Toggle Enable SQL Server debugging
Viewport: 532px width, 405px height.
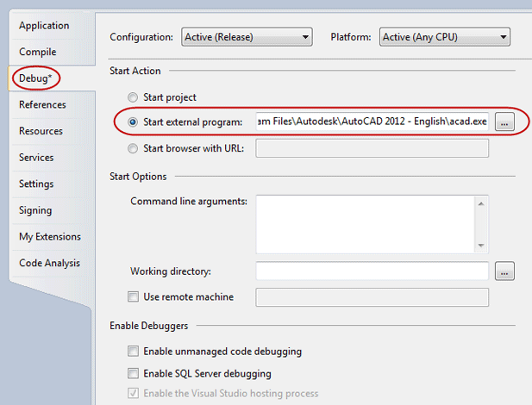(x=133, y=373)
